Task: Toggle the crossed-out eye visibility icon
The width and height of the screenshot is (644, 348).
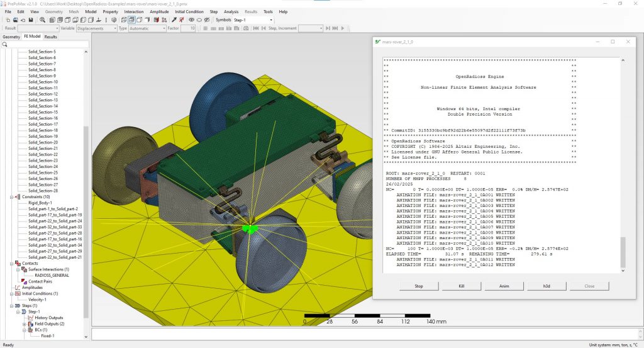Action: [207, 20]
